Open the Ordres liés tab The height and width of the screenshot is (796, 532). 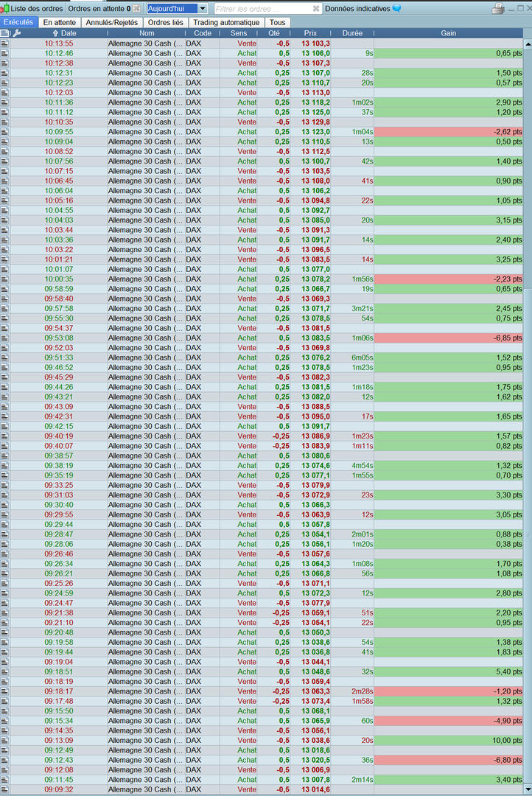(166, 22)
